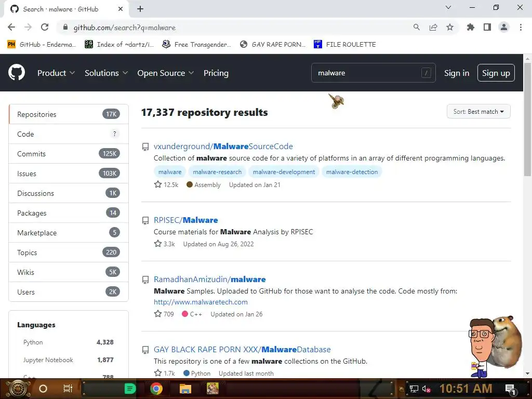Click the malware-research topic tag

coord(217,171)
